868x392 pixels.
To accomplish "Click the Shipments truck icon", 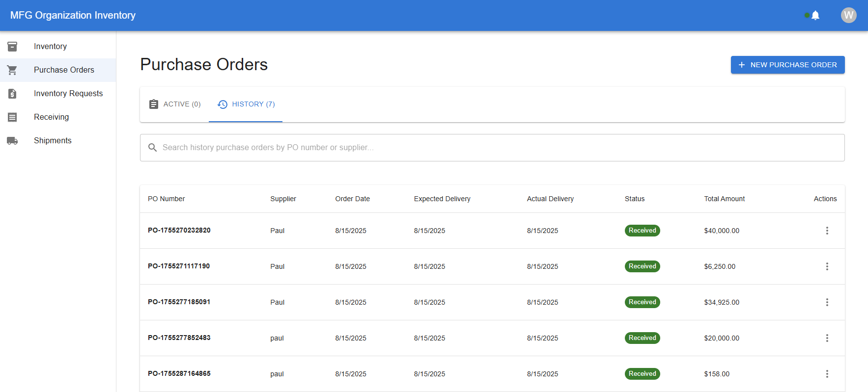I will coord(12,141).
